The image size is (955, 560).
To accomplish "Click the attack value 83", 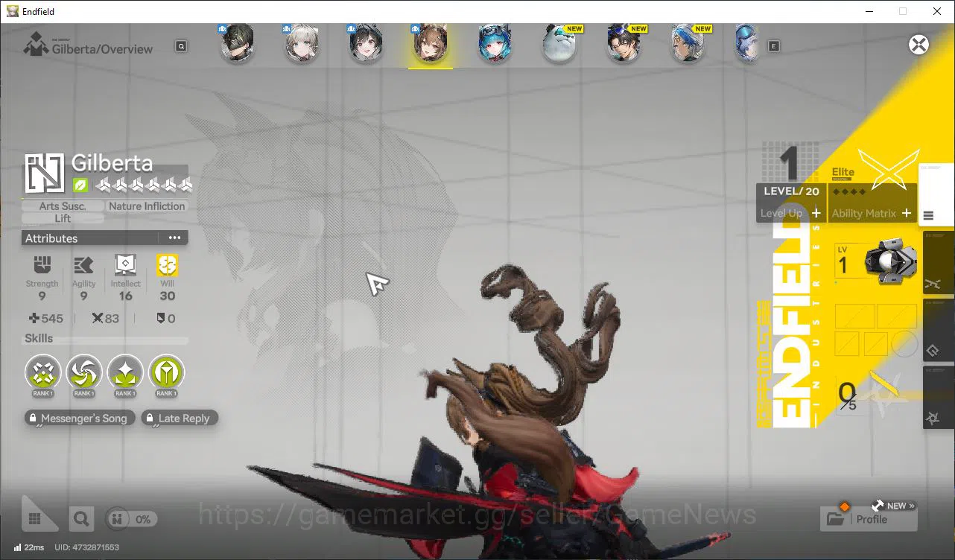I will pyautogui.click(x=112, y=319).
